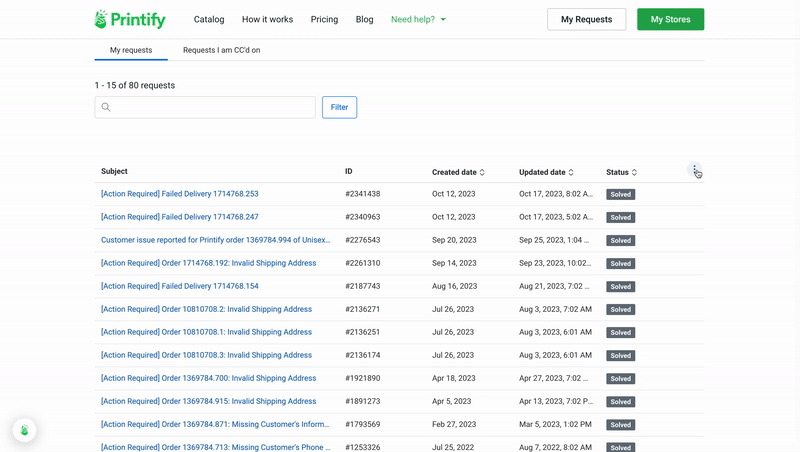Click request ID #2341438
The height and width of the screenshot is (452, 800).
coord(363,194)
